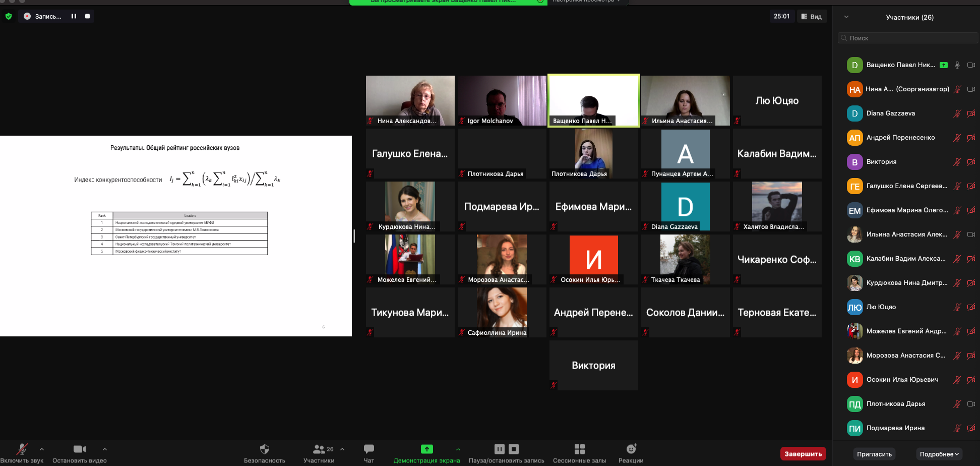Screen dimensions: 980x466
Task: Click muted mic icon for Осокин Илья Юрьевич
Action: point(957,380)
